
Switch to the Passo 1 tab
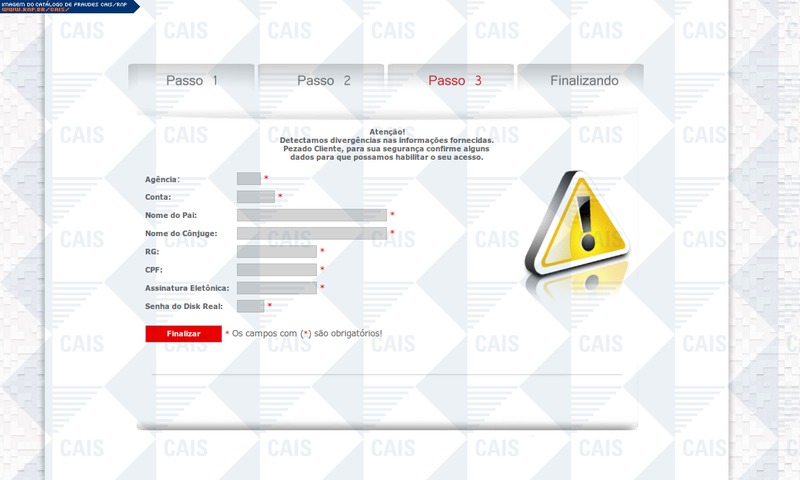point(191,80)
